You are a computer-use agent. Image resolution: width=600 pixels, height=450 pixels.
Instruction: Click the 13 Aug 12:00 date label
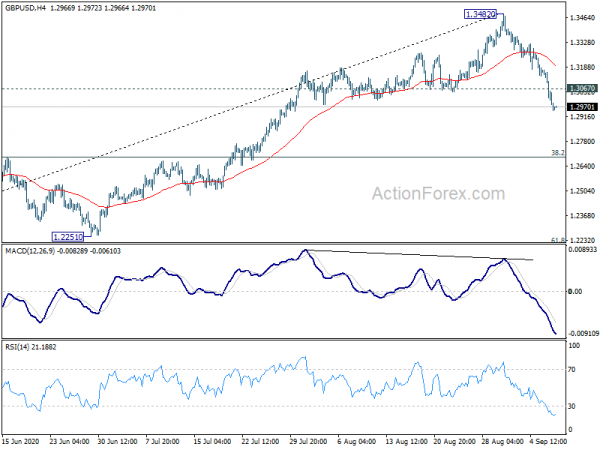pyautogui.click(x=406, y=442)
